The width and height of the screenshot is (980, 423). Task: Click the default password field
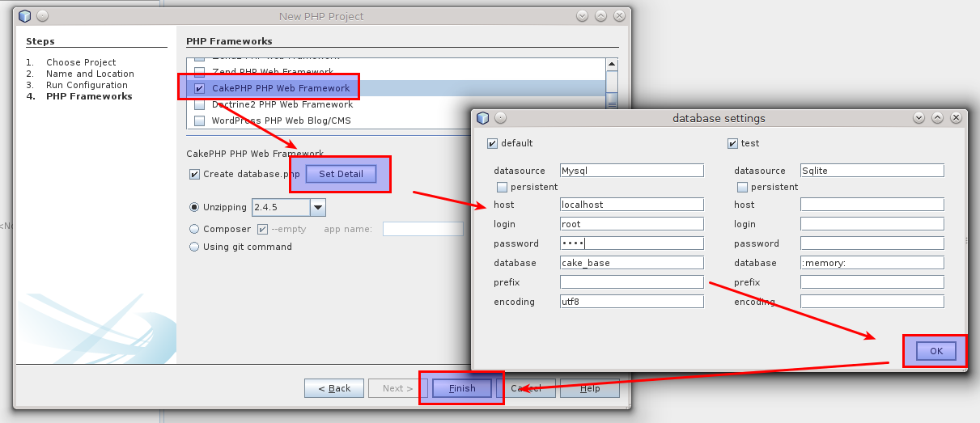[x=632, y=243]
